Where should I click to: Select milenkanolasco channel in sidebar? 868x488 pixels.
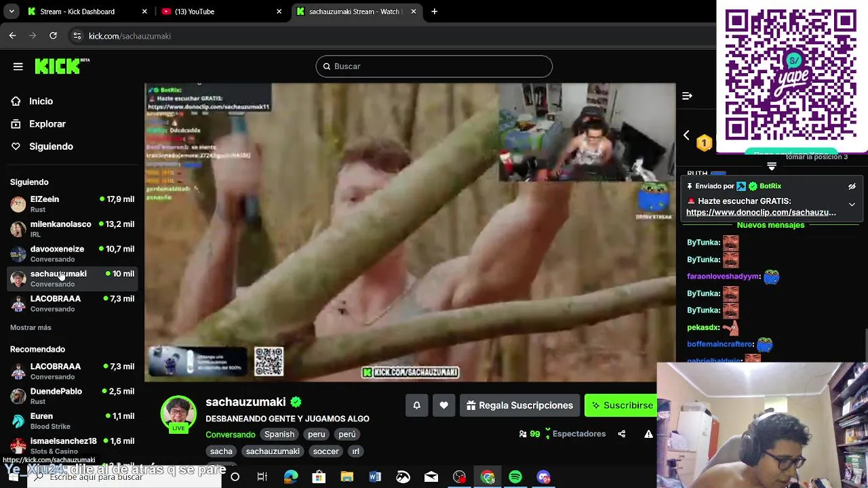tap(73, 229)
